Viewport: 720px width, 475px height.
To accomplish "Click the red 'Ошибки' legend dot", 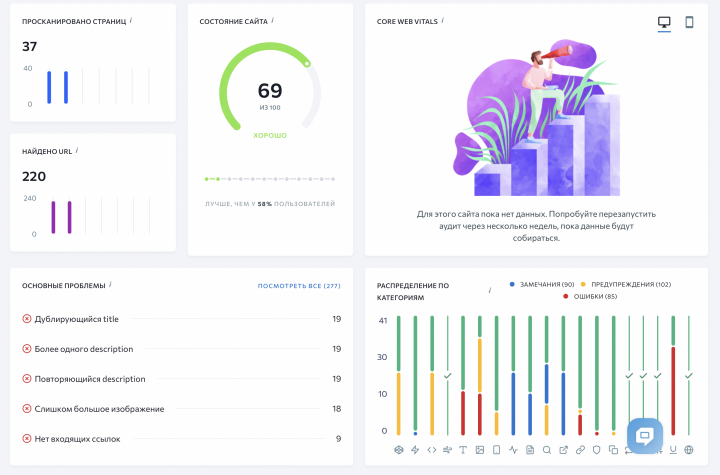I will pos(566,296).
